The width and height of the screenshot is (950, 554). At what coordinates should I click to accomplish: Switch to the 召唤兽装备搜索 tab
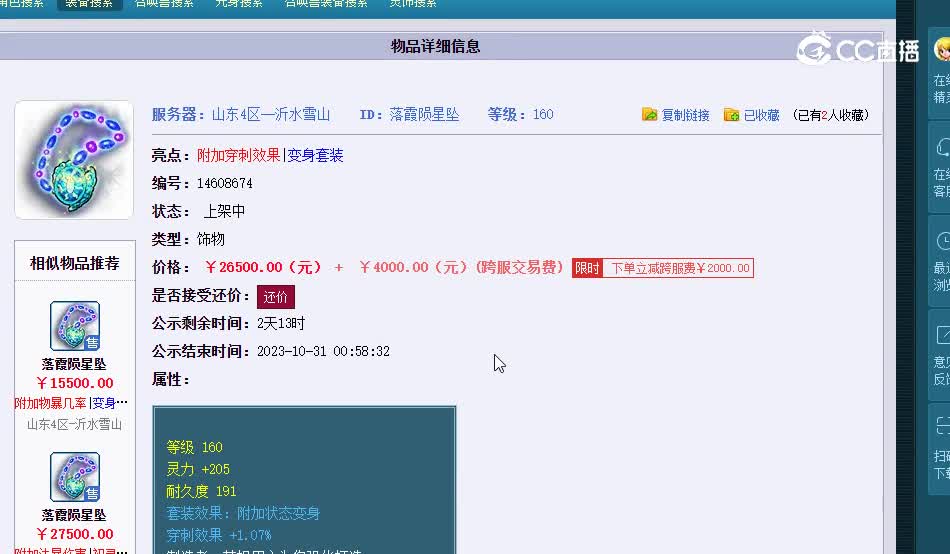coord(326,4)
